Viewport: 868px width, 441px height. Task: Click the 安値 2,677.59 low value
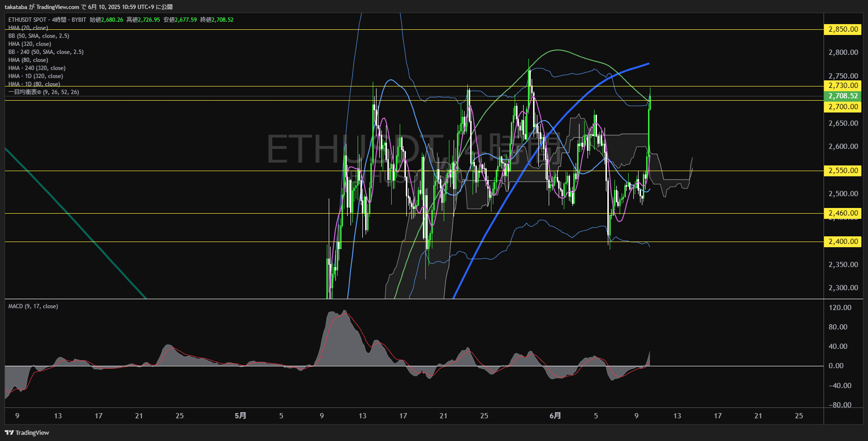point(180,20)
